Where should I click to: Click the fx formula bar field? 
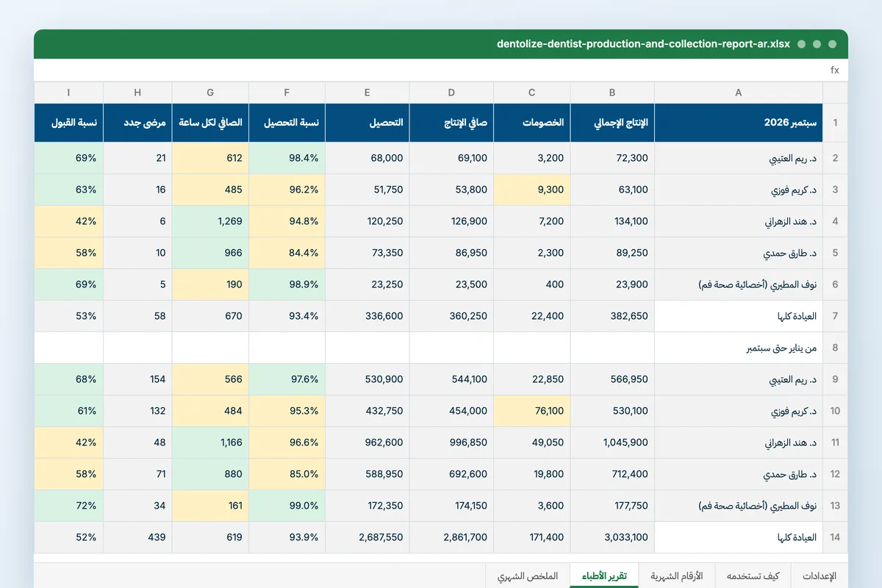pyautogui.click(x=441, y=71)
